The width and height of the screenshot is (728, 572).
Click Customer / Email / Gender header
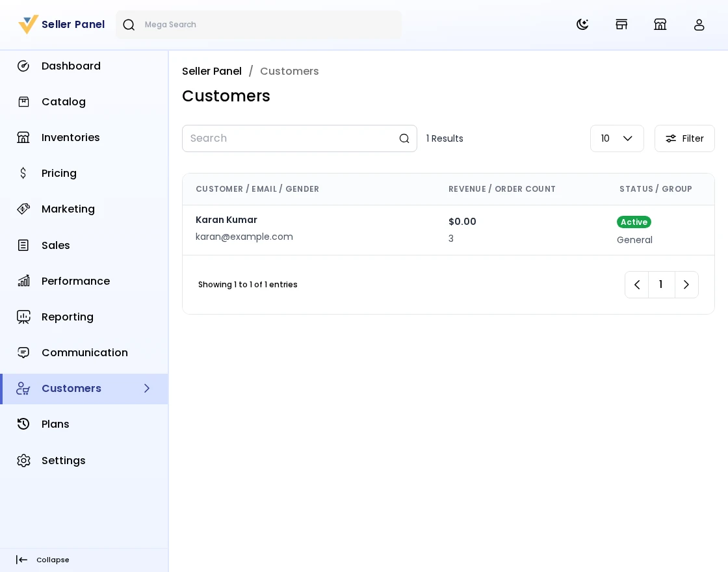257,189
